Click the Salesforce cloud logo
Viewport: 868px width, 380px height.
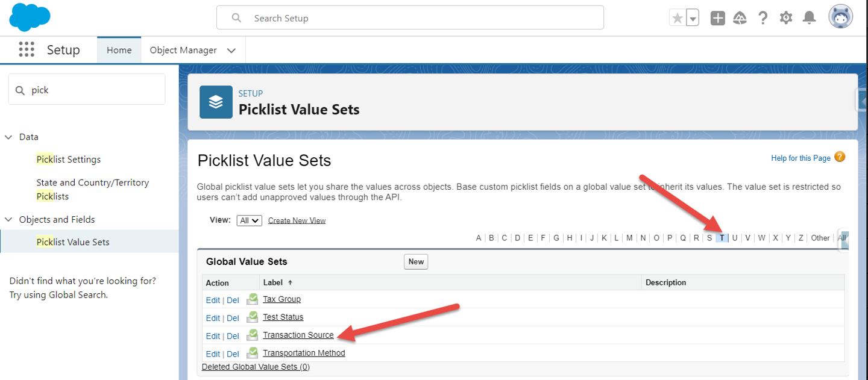pyautogui.click(x=30, y=17)
